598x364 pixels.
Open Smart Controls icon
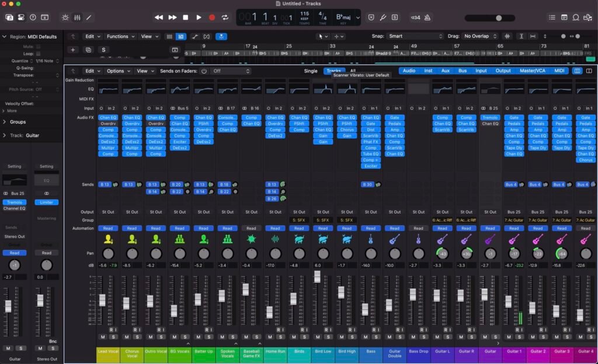(65, 17)
